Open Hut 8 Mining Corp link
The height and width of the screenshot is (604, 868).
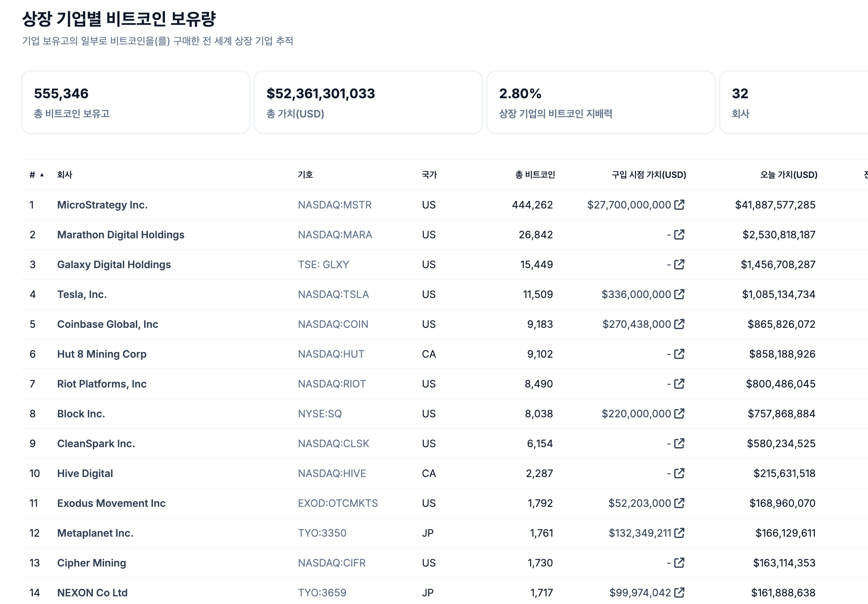pyautogui.click(x=102, y=354)
